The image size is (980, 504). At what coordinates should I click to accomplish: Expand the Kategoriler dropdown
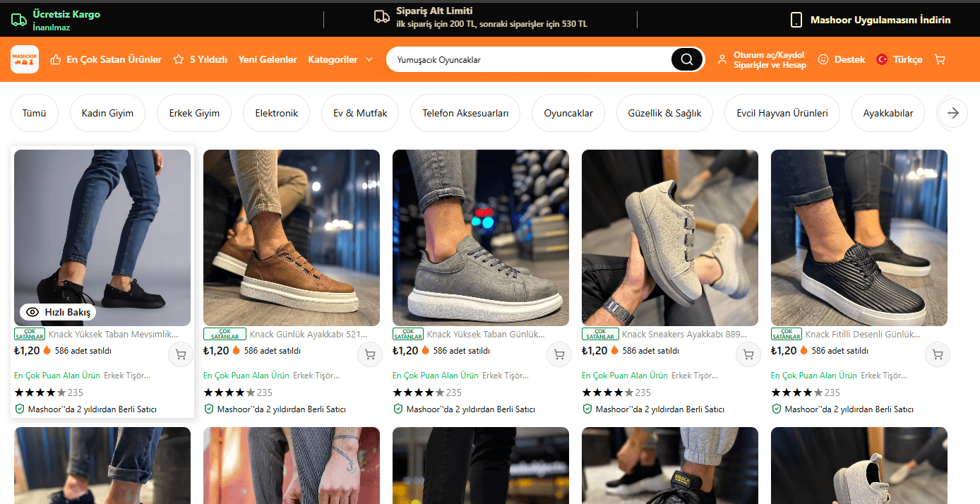[340, 60]
